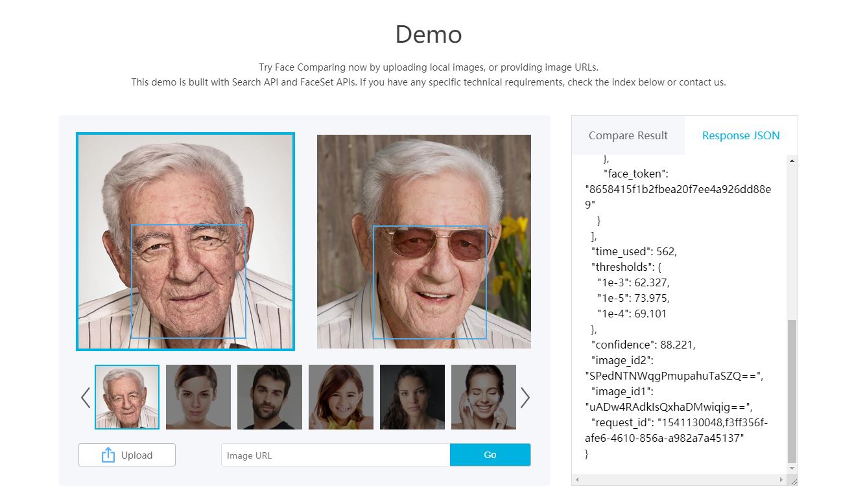Image resolution: width=865 pixels, height=504 pixels.
Task: Click the face token value starting 8658415f
Action: click(678, 197)
